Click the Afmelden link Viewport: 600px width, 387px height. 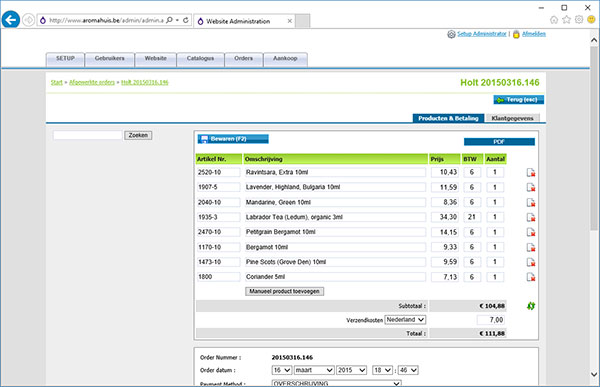[x=534, y=34]
